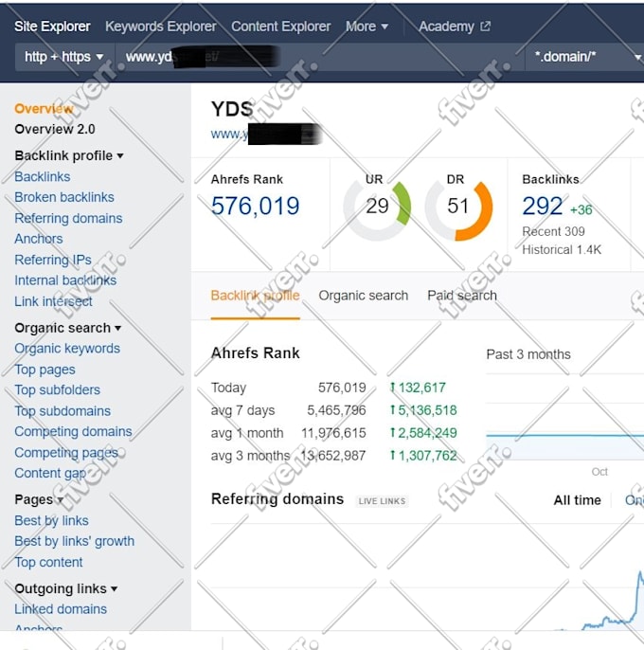The width and height of the screenshot is (644, 650).
Task: Select the All time range for referring domains
Action: pos(578,500)
